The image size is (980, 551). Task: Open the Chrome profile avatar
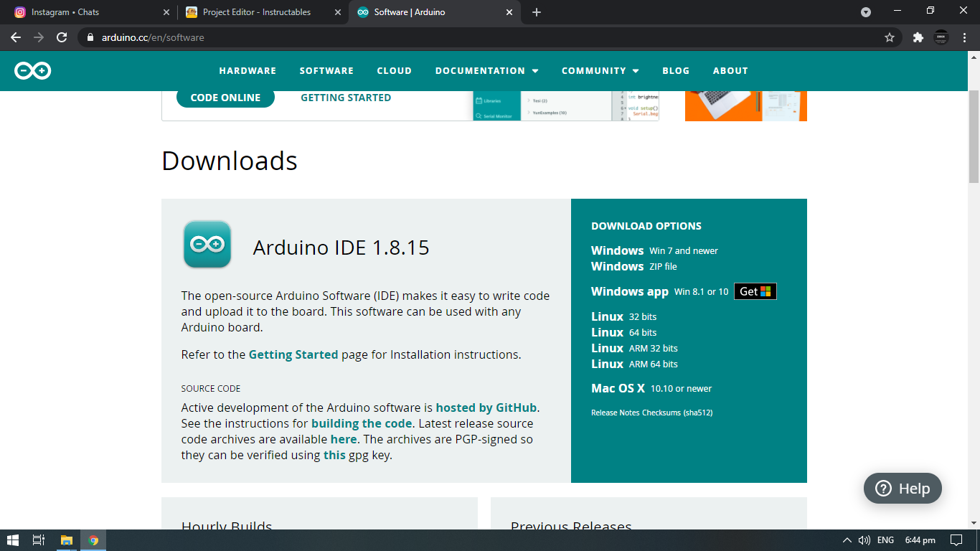tap(941, 37)
